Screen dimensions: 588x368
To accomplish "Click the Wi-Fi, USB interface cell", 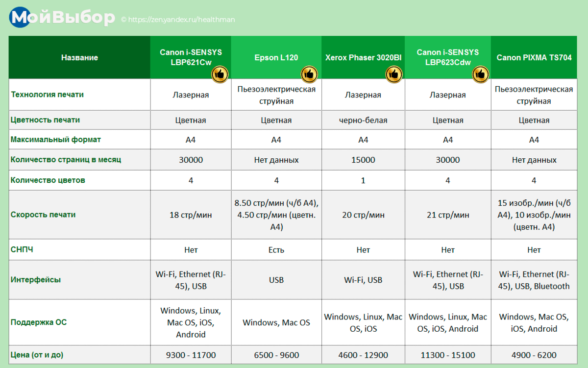I will (x=363, y=280).
